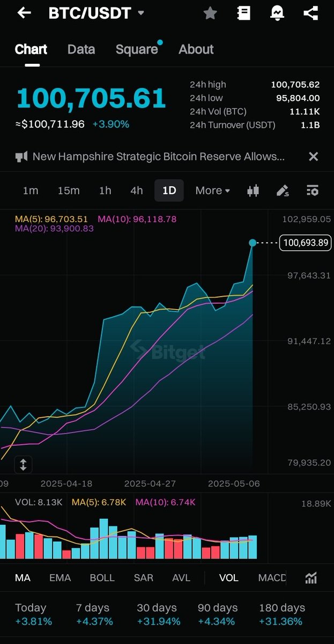The height and width of the screenshot is (644, 334).
Task: Switch chart type with candlestick icon
Action: pos(253,191)
